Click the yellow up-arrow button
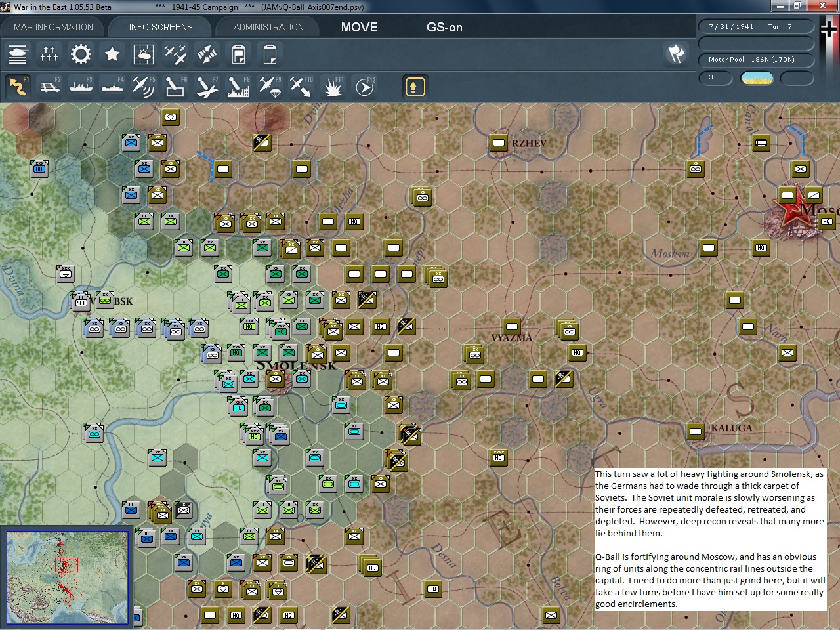Screen dimensions: 840x630 pyautogui.click(x=415, y=87)
